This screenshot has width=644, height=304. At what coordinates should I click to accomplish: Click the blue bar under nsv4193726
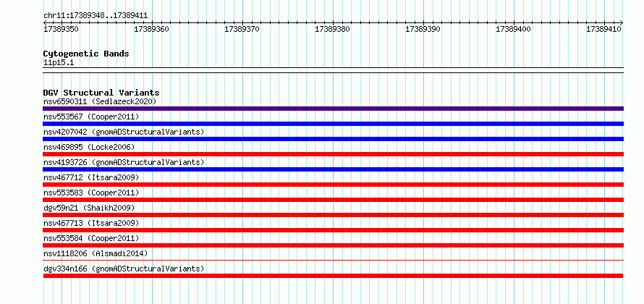pyautogui.click(x=333, y=169)
